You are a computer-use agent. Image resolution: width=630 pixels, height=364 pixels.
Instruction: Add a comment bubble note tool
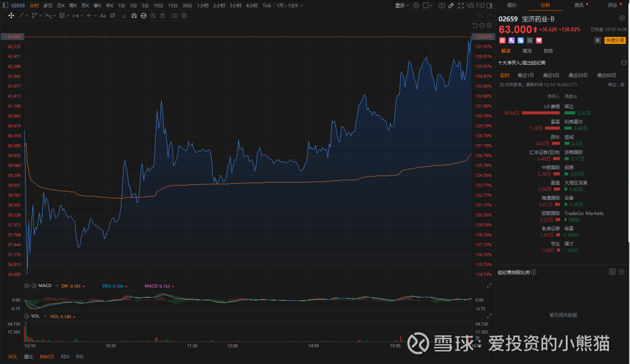113,16
